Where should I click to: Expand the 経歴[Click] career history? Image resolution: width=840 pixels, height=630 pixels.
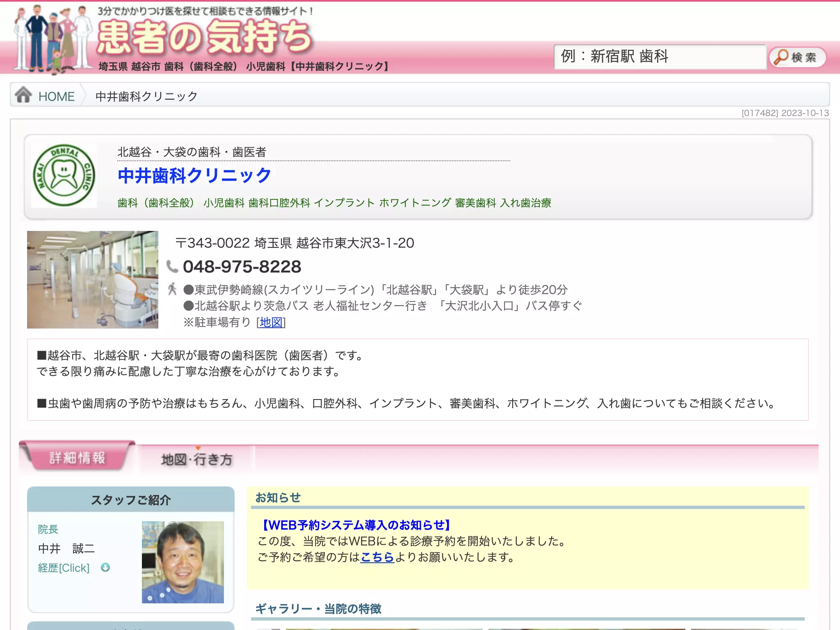(x=64, y=568)
